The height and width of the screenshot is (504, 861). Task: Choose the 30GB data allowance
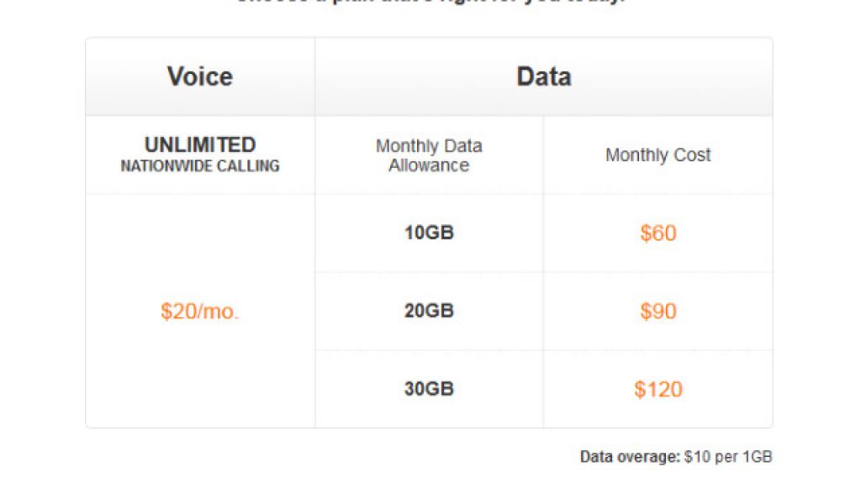tap(429, 389)
